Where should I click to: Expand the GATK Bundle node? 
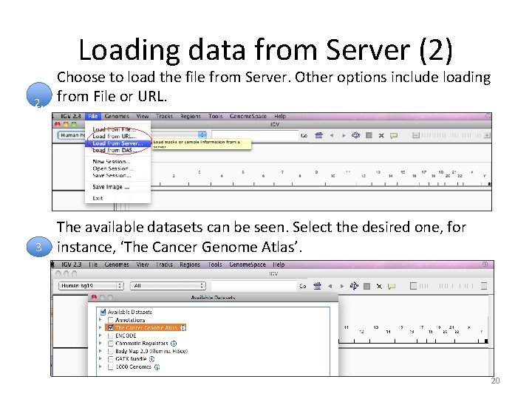click(100, 358)
